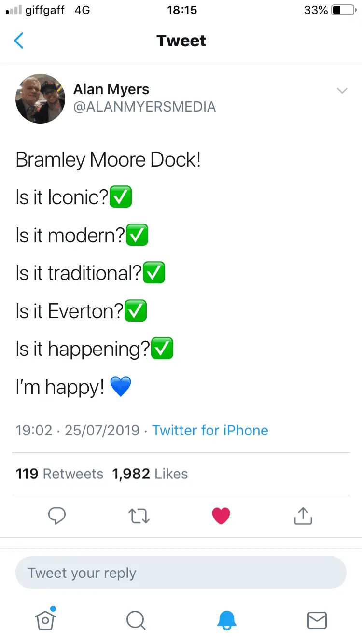Tap the Tweet your reply field
The image size is (362, 644).
[x=181, y=573]
